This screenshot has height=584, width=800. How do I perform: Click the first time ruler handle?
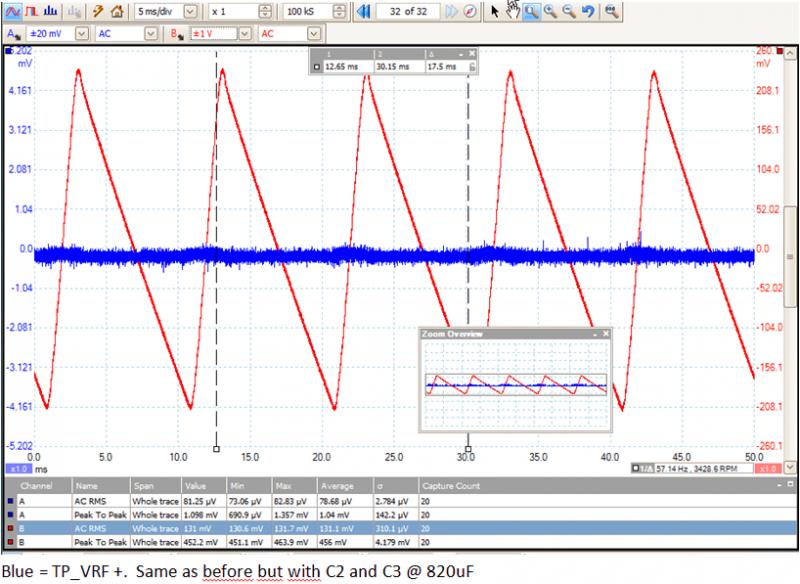(216, 449)
